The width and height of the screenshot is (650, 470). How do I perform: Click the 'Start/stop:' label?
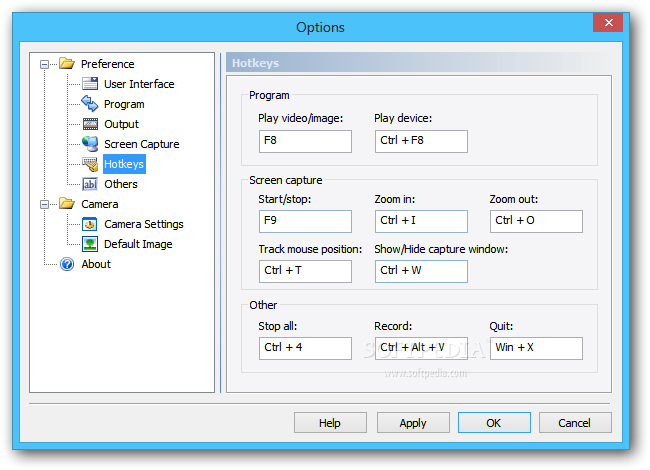284,199
